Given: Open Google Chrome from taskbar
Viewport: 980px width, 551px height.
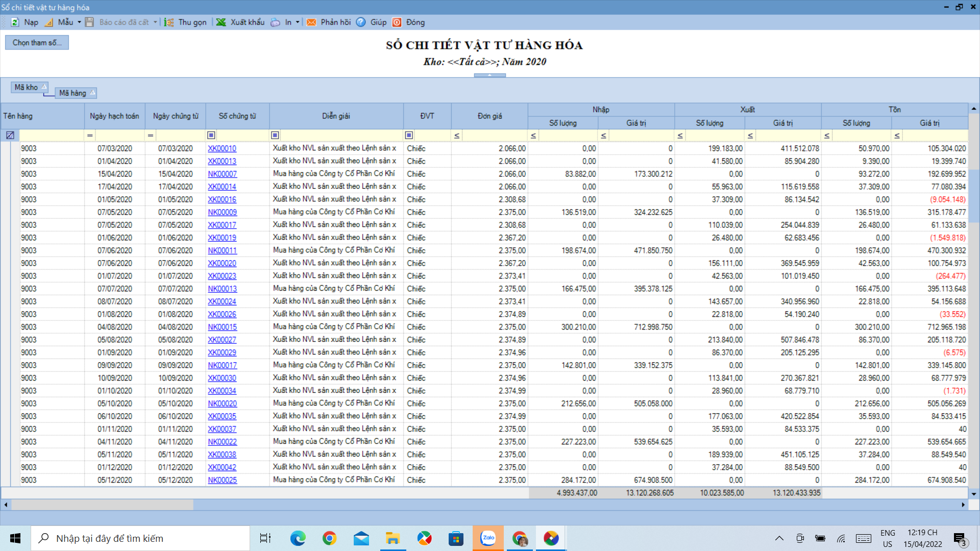Looking at the screenshot, I should pos(329,538).
